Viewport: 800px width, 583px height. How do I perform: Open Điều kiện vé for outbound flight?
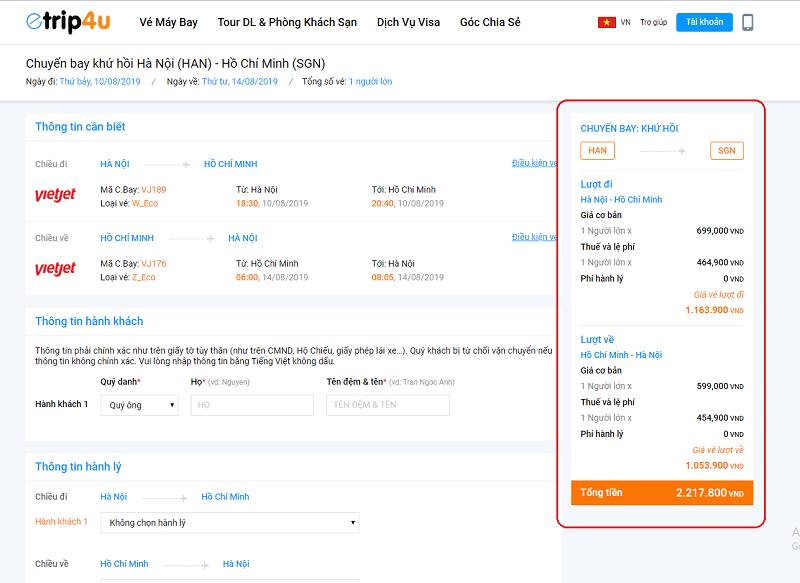coord(534,163)
